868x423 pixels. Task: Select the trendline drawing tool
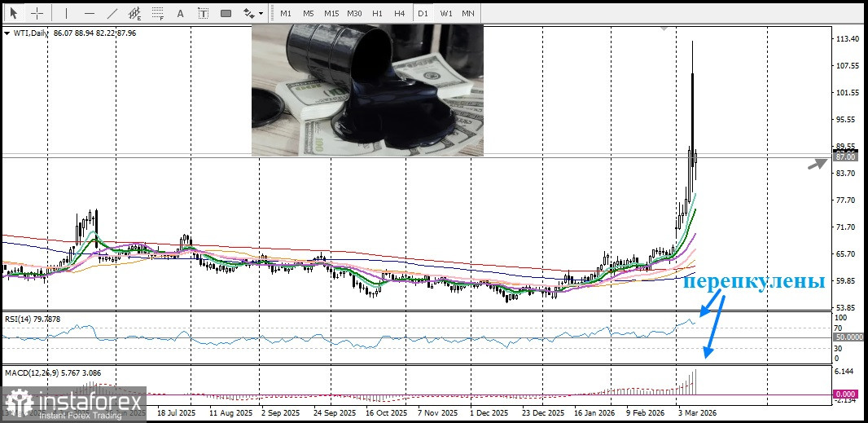coord(112,13)
